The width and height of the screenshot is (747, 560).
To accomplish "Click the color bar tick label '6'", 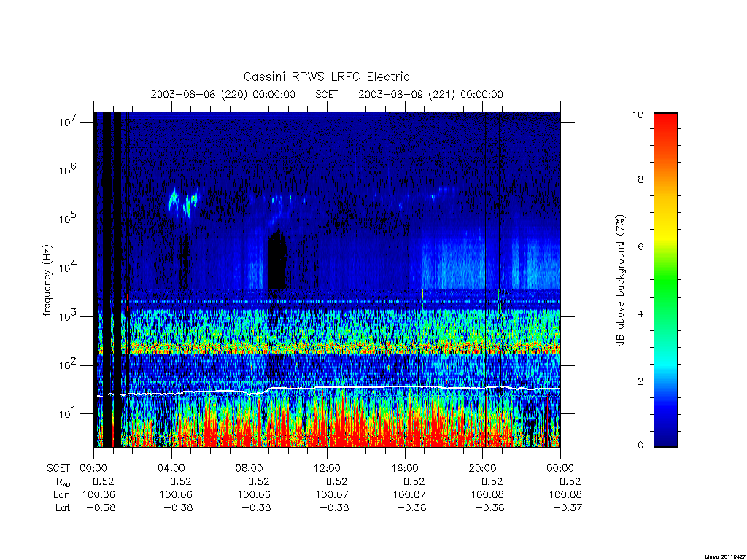I will click(x=640, y=246).
